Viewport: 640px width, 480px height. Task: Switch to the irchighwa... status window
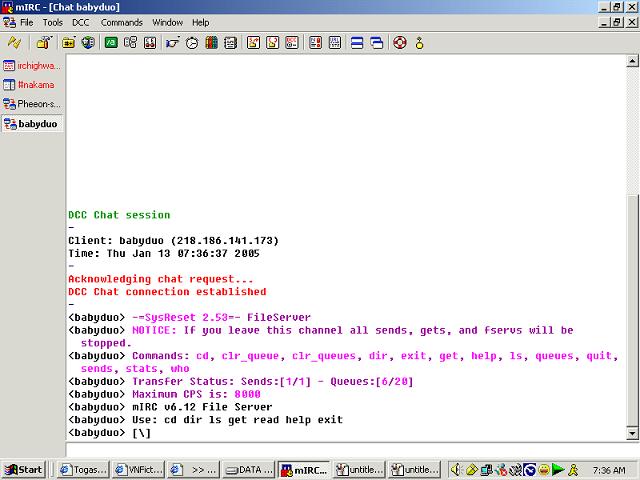click(32, 66)
